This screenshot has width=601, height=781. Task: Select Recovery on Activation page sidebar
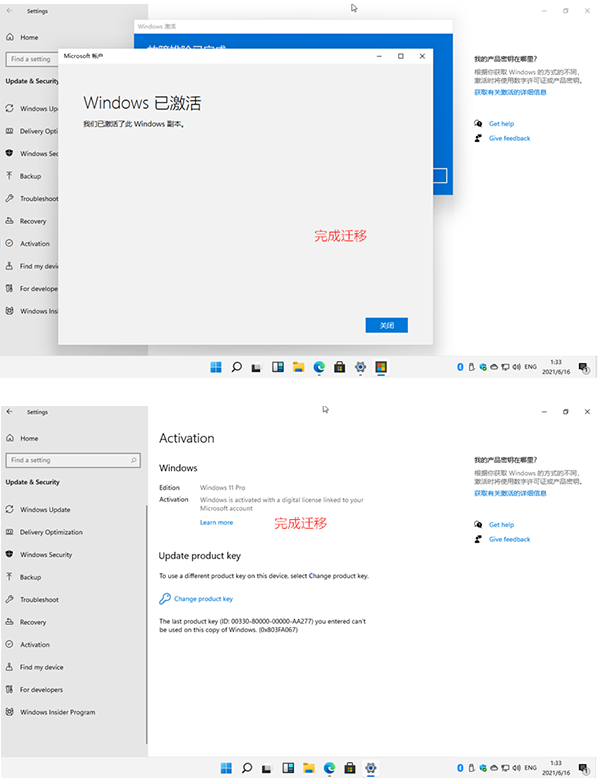(33, 622)
